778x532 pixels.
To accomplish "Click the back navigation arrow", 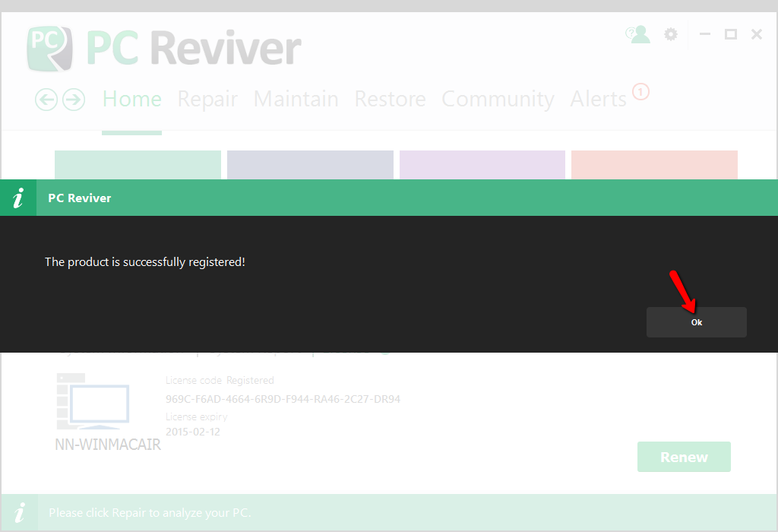I will [46, 100].
